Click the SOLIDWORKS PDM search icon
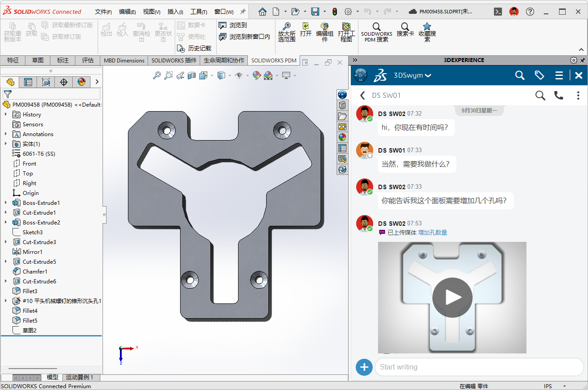588x390 pixels. [x=377, y=27]
